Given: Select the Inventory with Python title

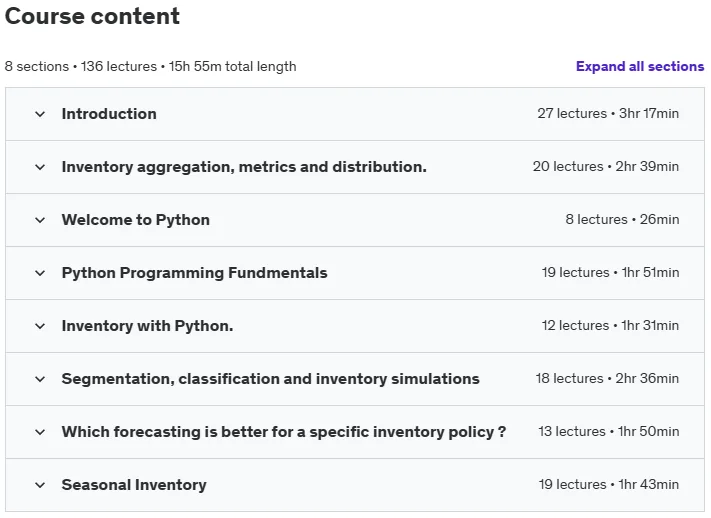Looking at the screenshot, I should coord(147,326).
